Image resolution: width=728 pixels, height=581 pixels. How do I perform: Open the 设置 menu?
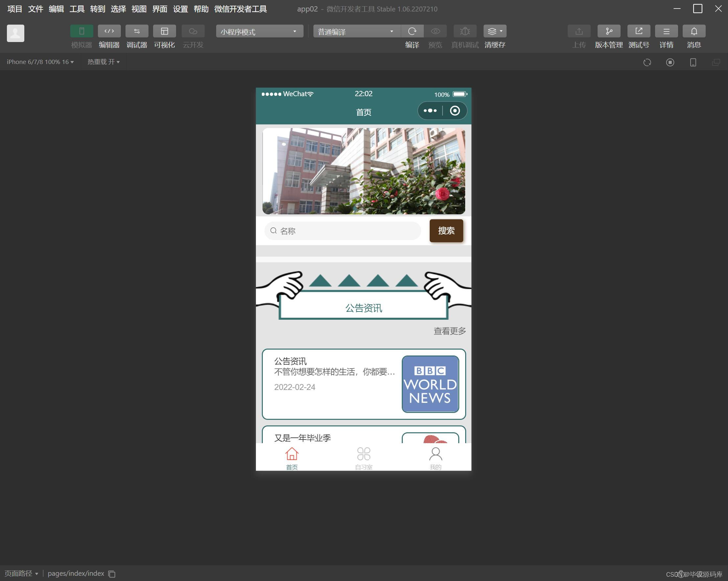tap(180, 9)
